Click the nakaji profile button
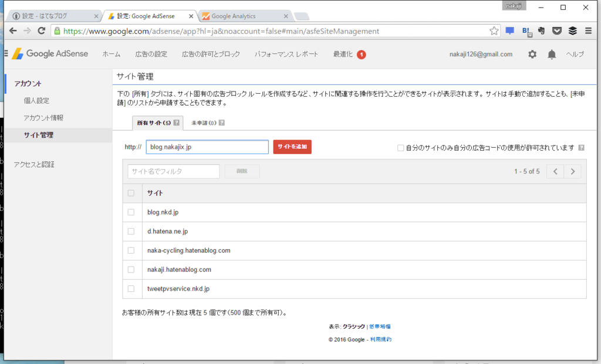This screenshot has height=364, width=601. (x=514, y=6)
